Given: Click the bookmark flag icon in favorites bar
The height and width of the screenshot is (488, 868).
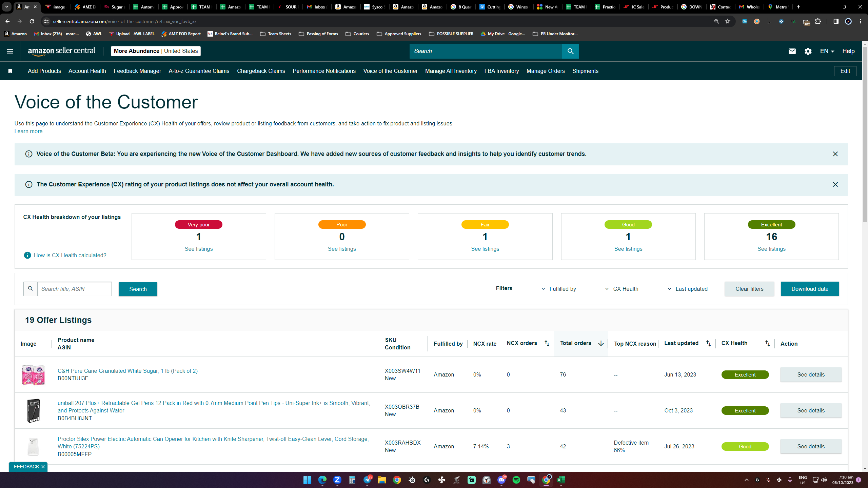Looking at the screenshot, I should [10, 71].
